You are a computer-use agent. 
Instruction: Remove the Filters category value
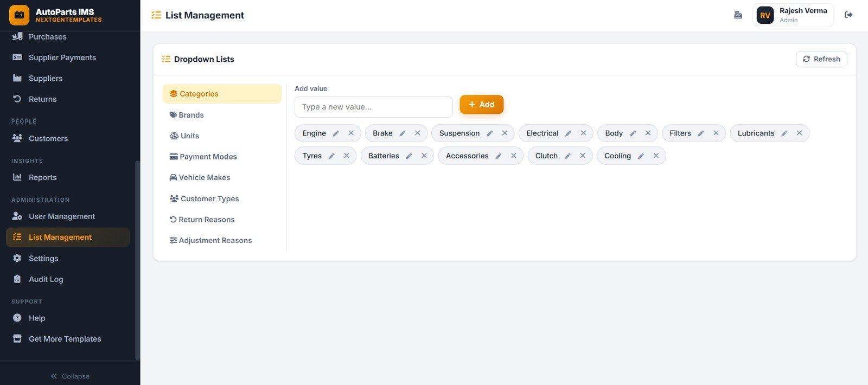(x=716, y=133)
